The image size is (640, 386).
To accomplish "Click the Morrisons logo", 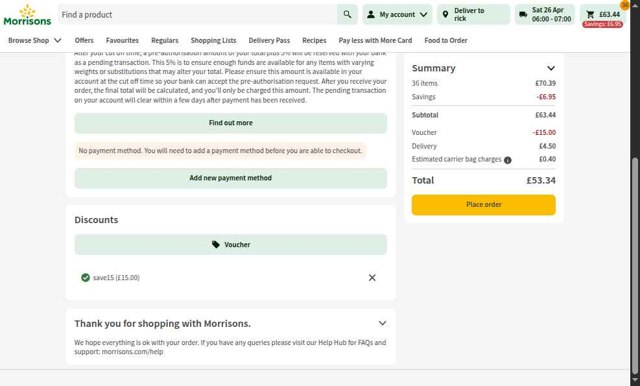I will coord(27,15).
